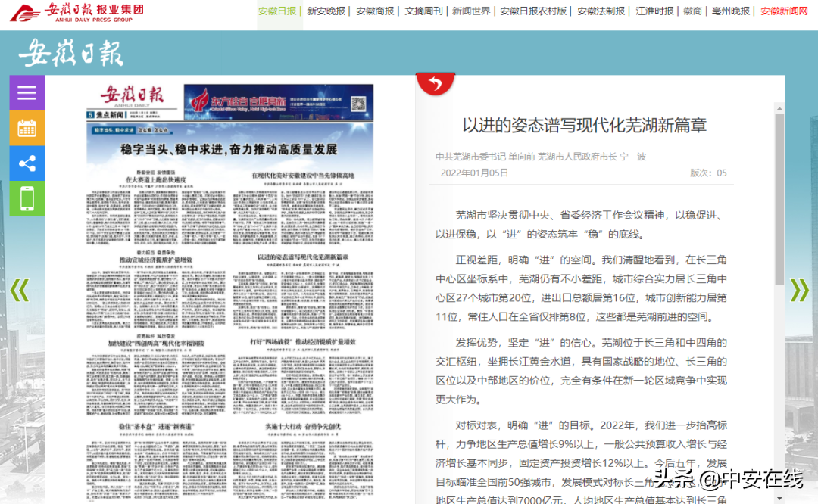This screenshot has width=818, height=504.
Task: Open 文摘周刊 in top navigation
Action: (x=423, y=11)
